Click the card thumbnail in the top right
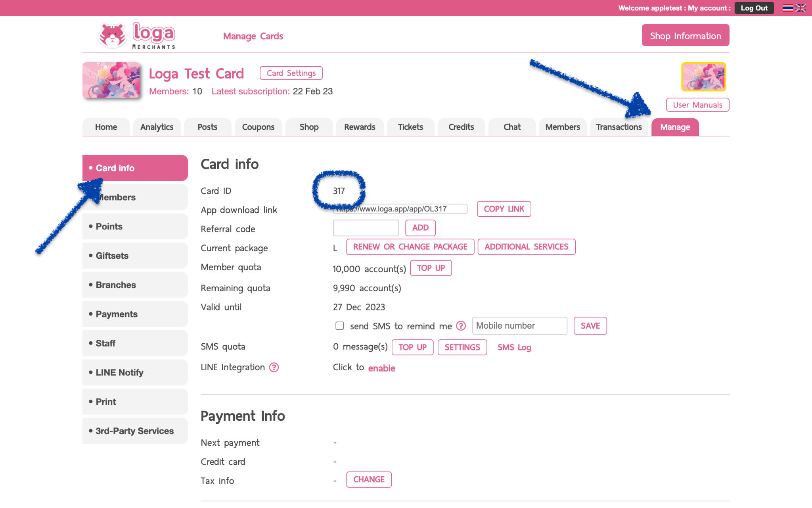The width and height of the screenshot is (812, 508). tap(703, 77)
